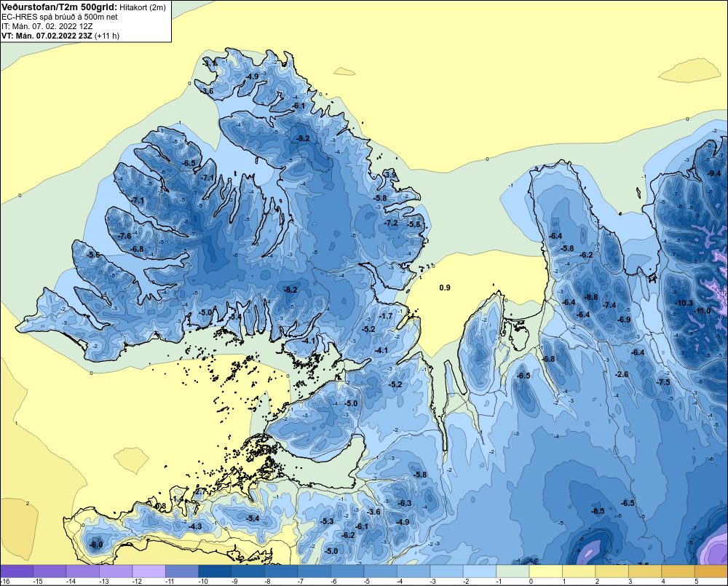Click the pale green swatch between -1 and 0
Image resolution: width=728 pixels, height=586 pixels.
(513, 571)
